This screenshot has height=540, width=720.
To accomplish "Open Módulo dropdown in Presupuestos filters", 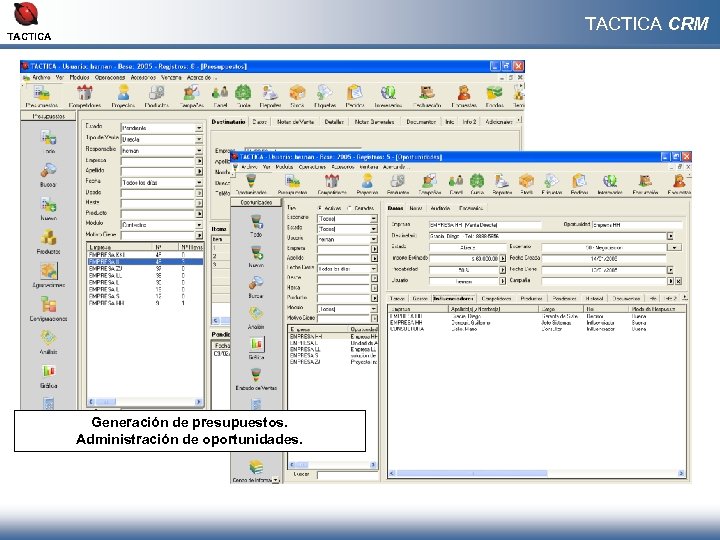I will click(x=199, y=225).
